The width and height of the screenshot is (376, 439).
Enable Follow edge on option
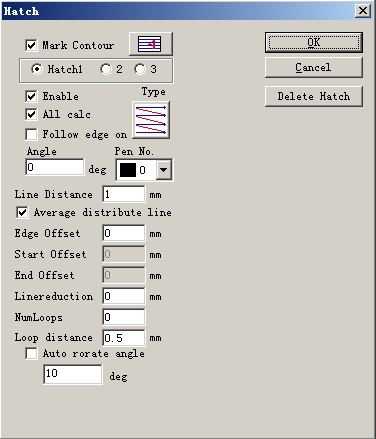31,134
